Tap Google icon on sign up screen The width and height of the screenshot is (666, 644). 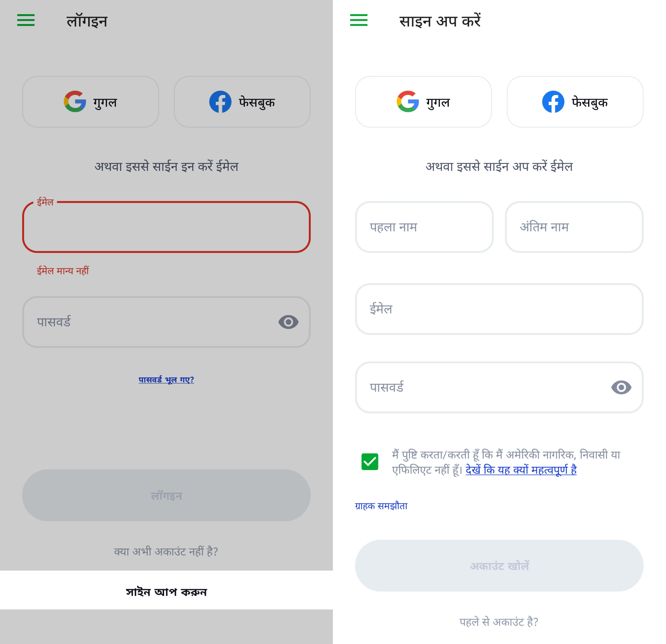click(x=408, y=102)
